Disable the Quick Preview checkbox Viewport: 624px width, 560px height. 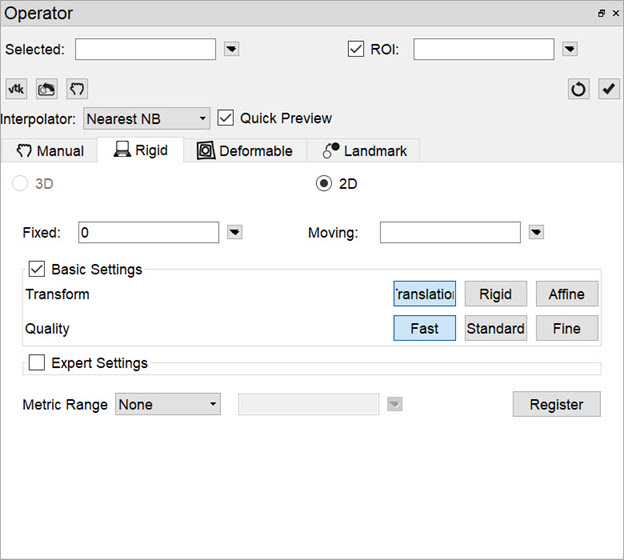pyautogui.click(x=226, y=118)
